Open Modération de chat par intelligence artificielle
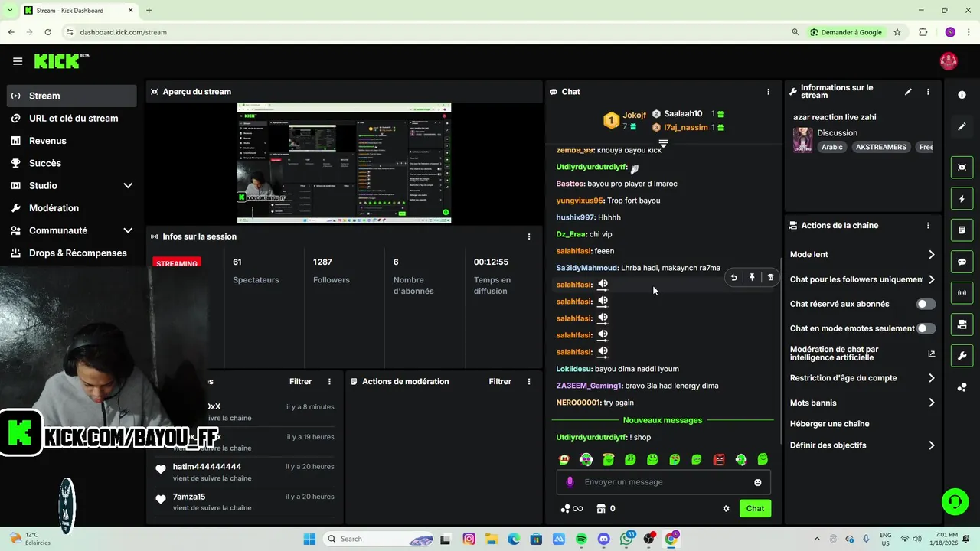The width and height of the screenshot is (980, 551). pos(862,354)
